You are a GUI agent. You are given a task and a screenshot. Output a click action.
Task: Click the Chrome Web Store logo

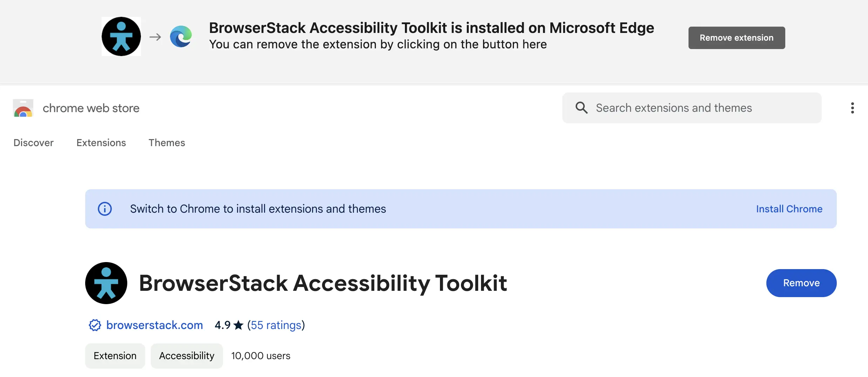coord(23,108)
